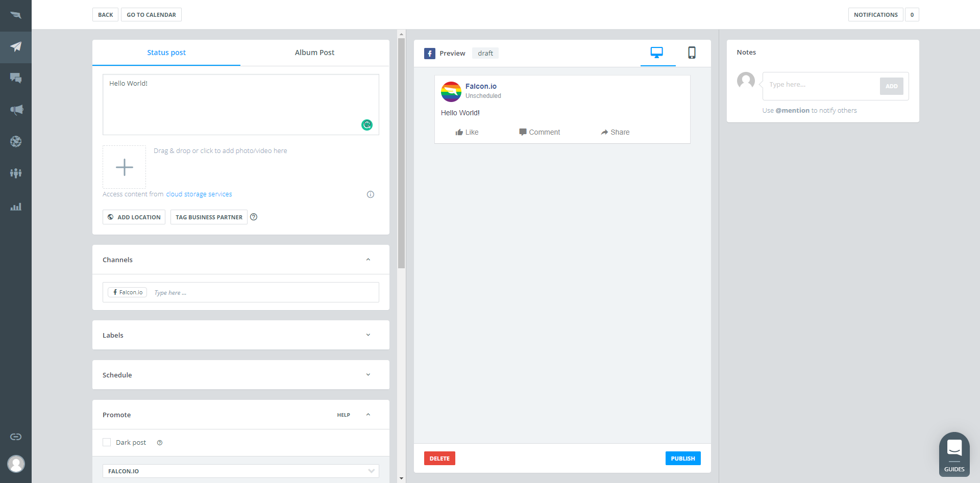Open the cloud storage services link
The width and height of the screenshot is (980, 483).
[199, 194]
